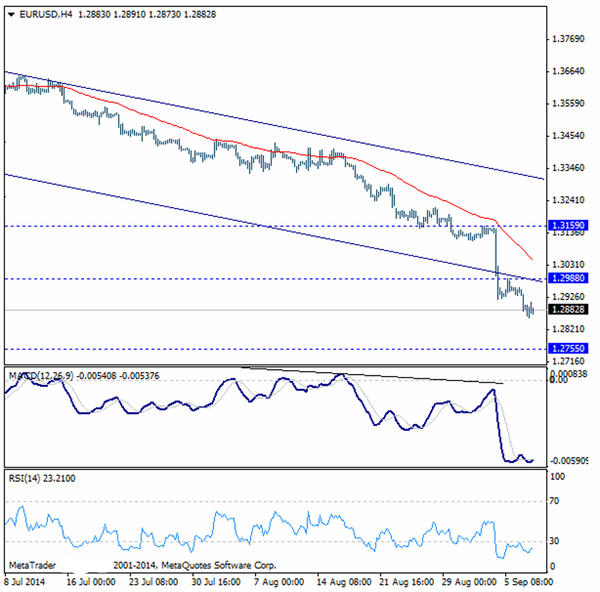Image resolution: width=600 pixels, height=592 pixels.
Task: Click the RSI(14) indicator label
Action: pyautogui.click(x=25, y=478)
